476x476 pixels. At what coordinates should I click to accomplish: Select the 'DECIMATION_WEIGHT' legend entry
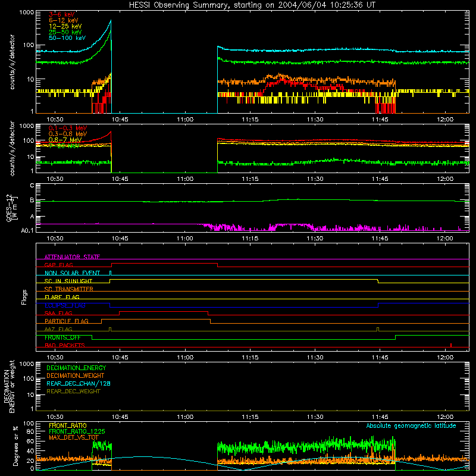pos(76,375)
